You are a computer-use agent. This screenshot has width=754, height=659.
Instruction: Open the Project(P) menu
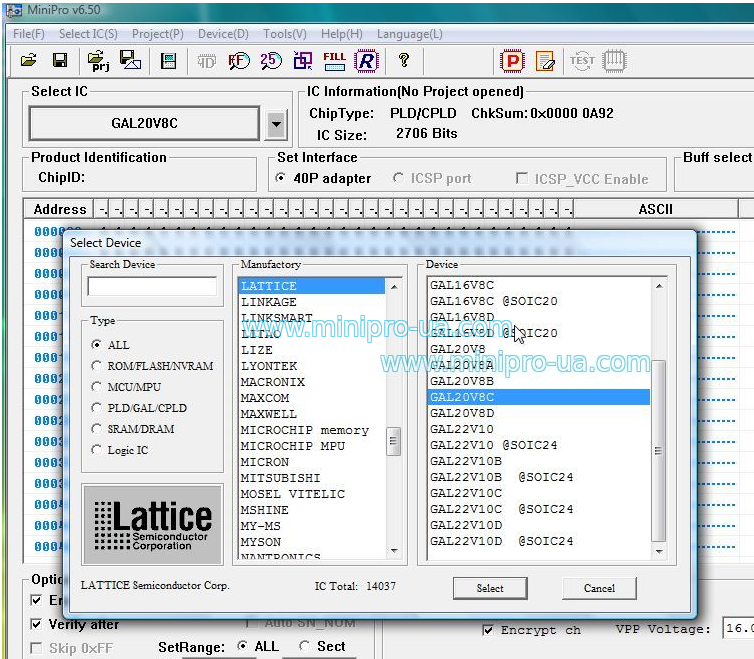(x=158, y=34)
